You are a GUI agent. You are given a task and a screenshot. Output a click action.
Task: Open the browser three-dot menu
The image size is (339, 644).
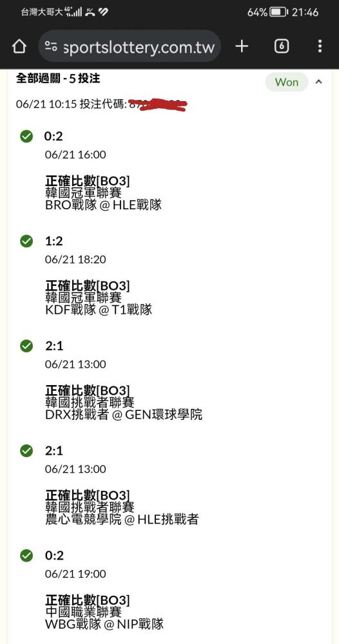coord(320,46)
